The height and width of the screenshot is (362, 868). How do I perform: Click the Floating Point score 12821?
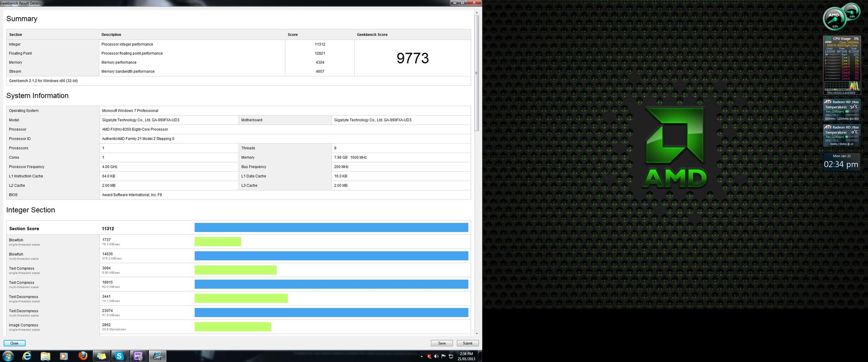(x=320, y=53)
